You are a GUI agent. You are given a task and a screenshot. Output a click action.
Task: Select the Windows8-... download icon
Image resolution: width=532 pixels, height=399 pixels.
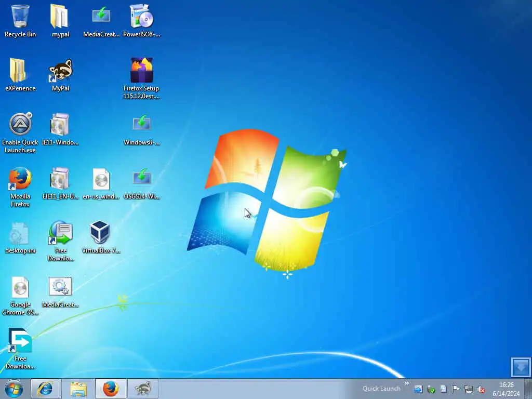tap(141, 129)
